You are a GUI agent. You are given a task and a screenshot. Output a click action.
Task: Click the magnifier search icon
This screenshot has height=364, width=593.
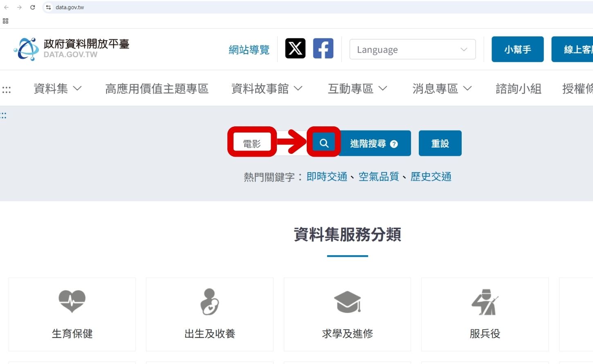(323, 143)
